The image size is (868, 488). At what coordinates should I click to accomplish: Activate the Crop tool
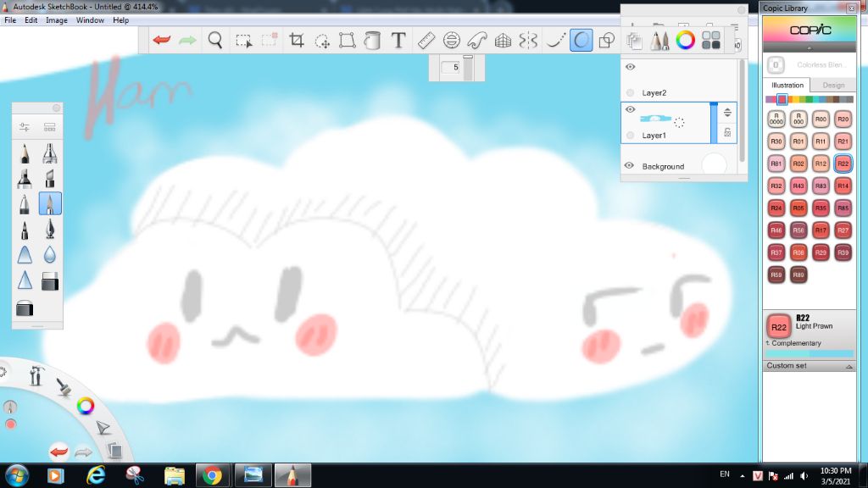297,40
